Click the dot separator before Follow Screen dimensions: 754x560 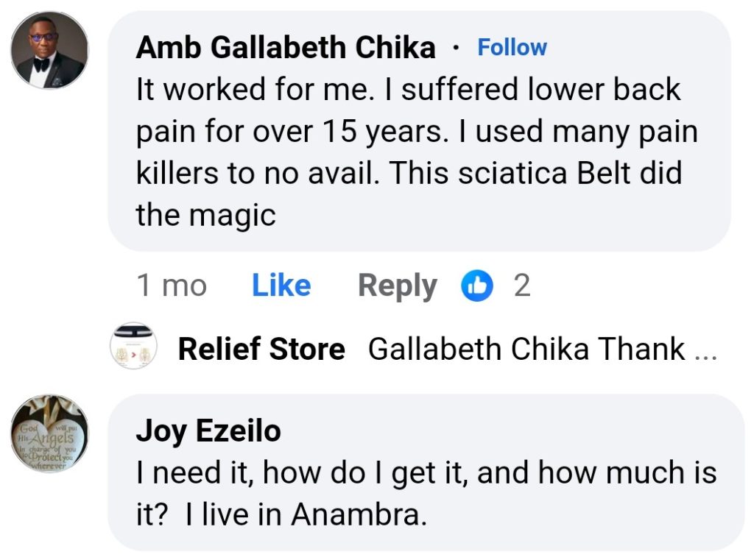coord(457,49)
